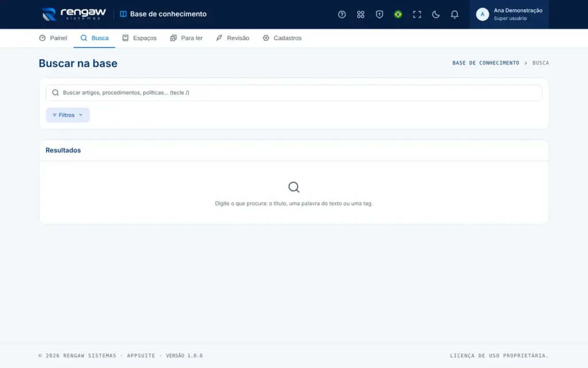The image size is (588, 368).
Task: Go to the Painel tab
Action: 53,38
